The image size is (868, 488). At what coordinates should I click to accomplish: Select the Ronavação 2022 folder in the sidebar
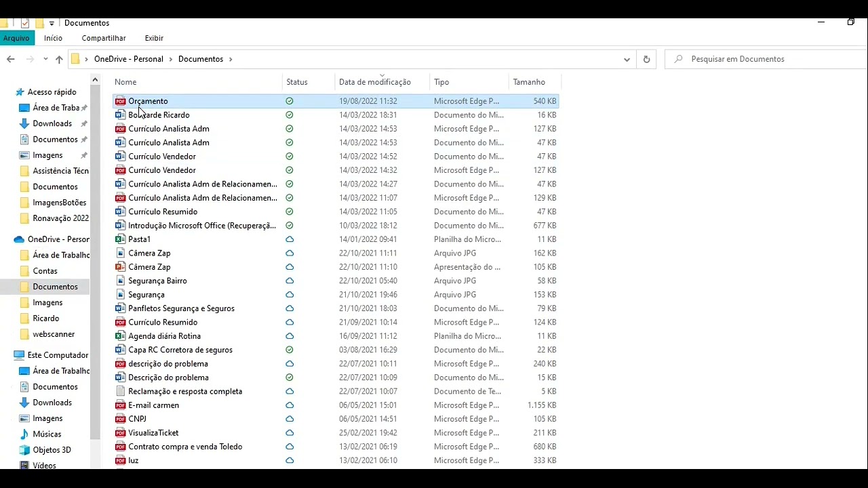[x=60, y=218]
